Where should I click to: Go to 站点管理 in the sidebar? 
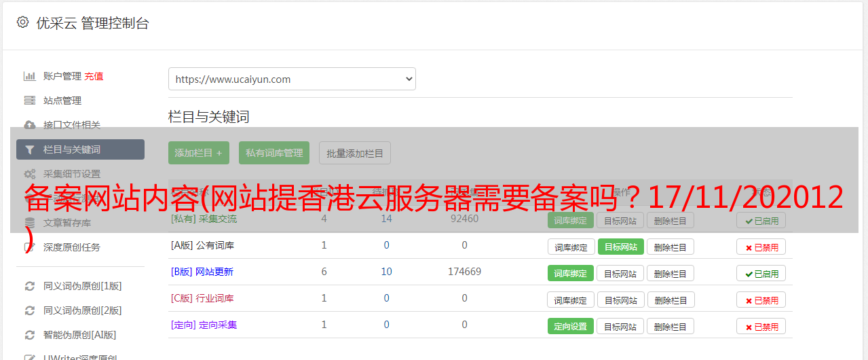62,101
